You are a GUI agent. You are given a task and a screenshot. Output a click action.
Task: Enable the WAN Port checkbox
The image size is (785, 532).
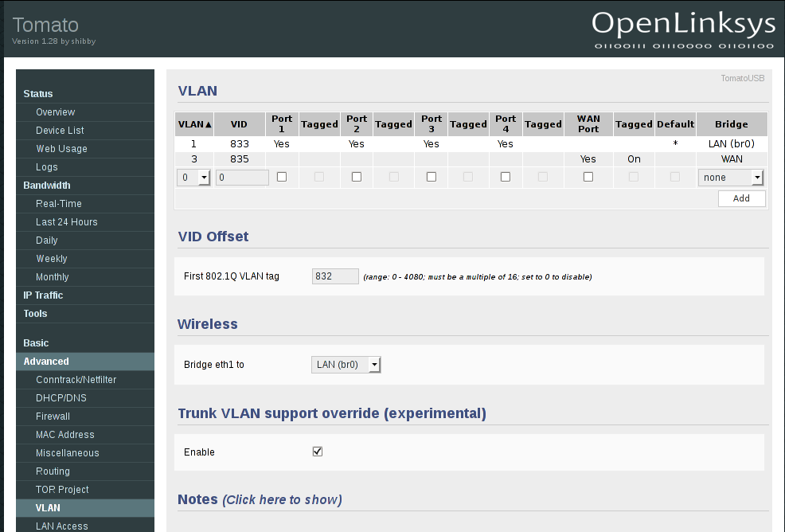click(x=588, y=177)
